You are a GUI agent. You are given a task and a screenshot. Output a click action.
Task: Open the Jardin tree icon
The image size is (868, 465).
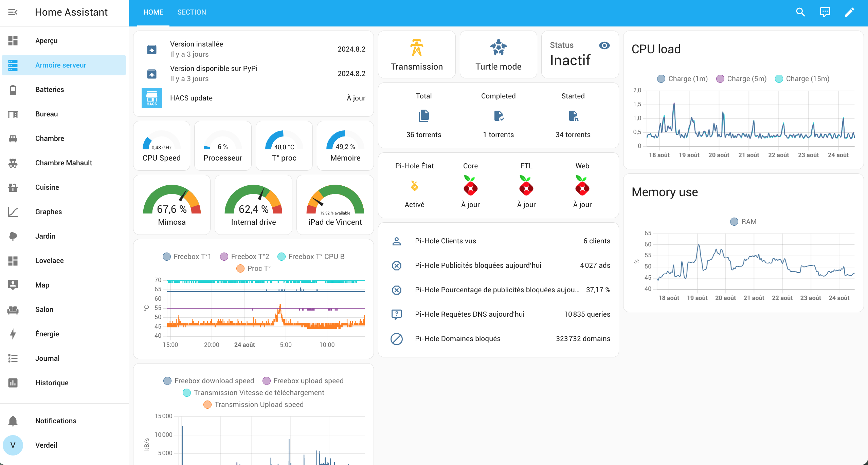click(13, 236)
